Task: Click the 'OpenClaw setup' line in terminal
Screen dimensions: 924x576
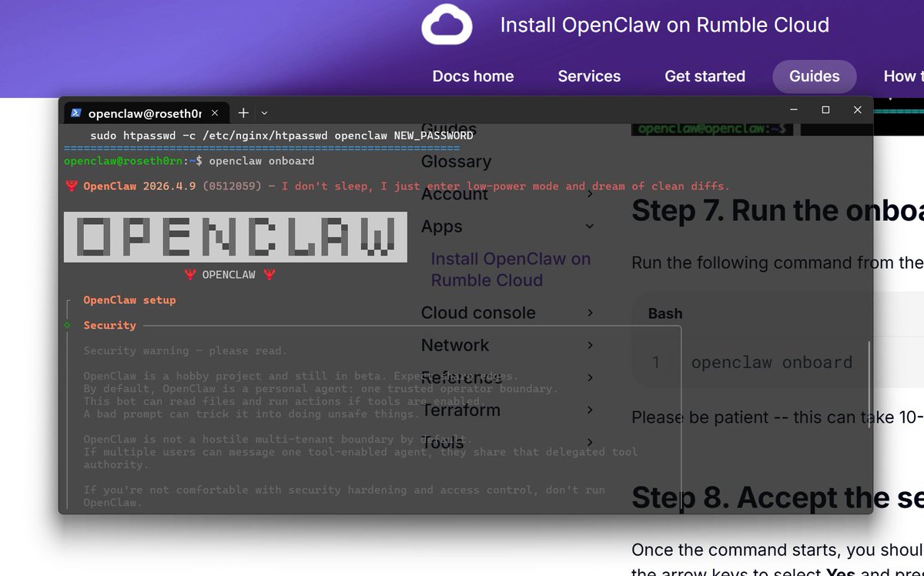Action: [129, 300]
